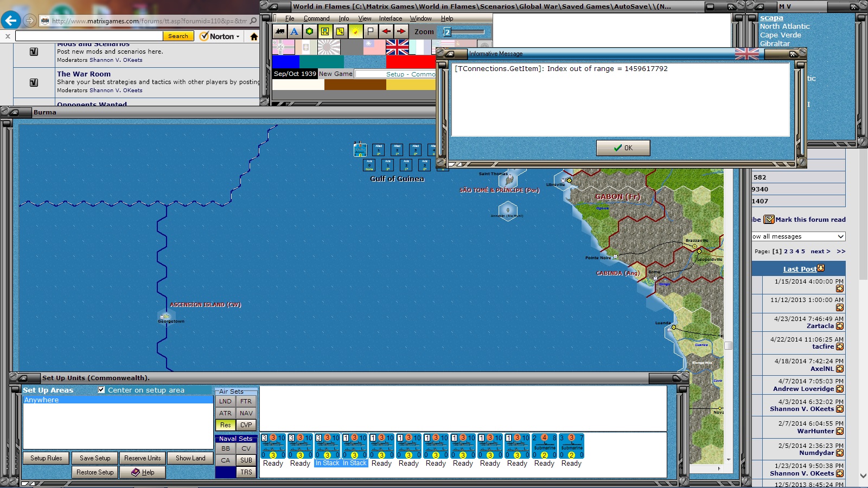Click the Norton search input field

click(89, 36)
